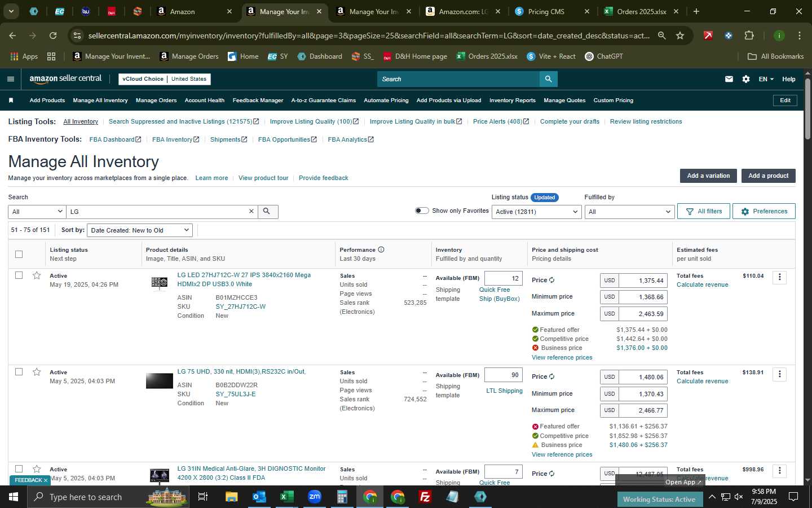The height and width of the screenshot is (508, 812).
Task: Open actions menu for LG LED 27HJ712C-W row
Action: 780,277
